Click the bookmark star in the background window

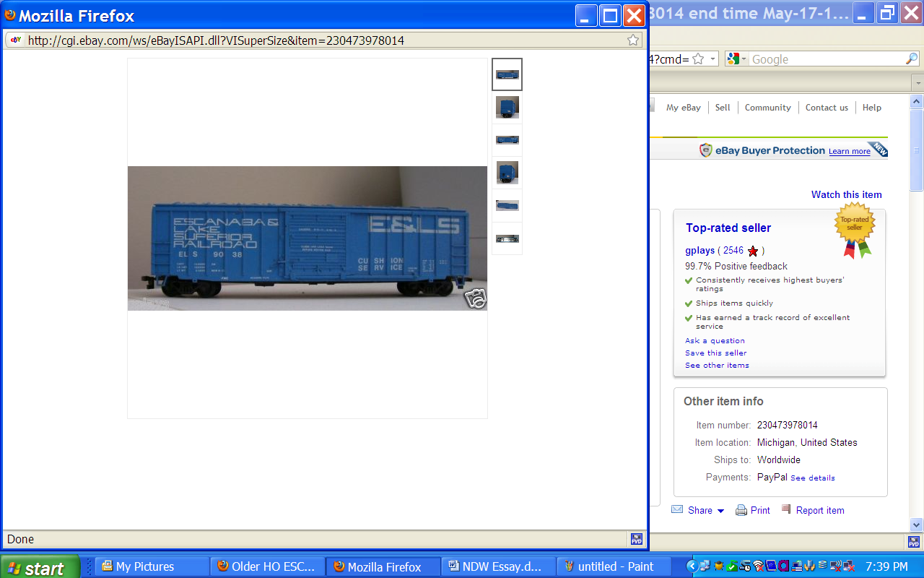[698, 59]
